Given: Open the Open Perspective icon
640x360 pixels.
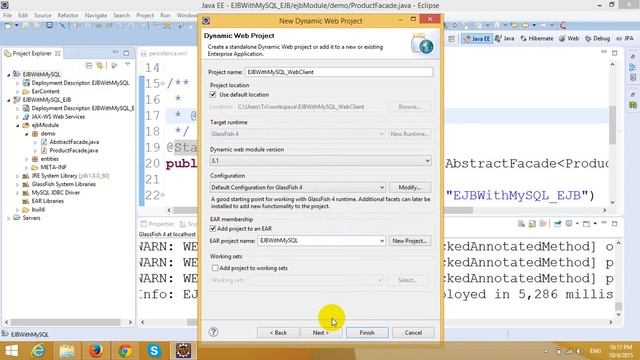Looking at the screenshot, I should [451, 38].
